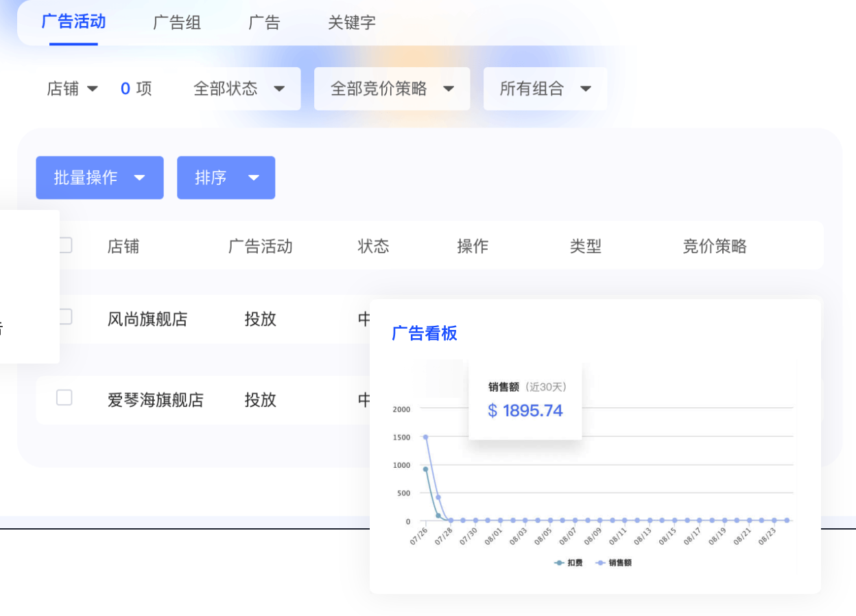Screen dimensions: 856x616
Task: Click the 全部竞价策略 chevron icon
Action: (x=449, y=88)
